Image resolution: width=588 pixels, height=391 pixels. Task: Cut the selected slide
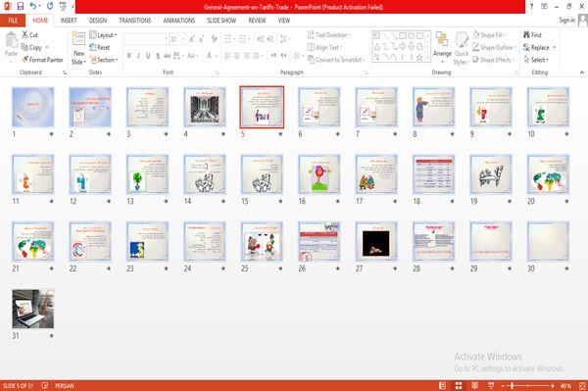click(29, 35)
